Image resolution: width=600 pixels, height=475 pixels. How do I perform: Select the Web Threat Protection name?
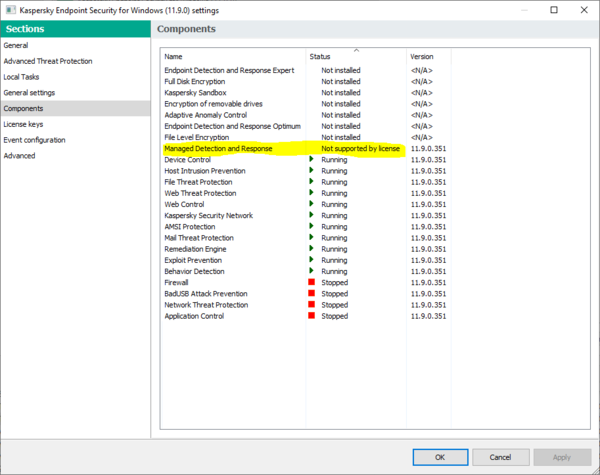pos(200,193)
